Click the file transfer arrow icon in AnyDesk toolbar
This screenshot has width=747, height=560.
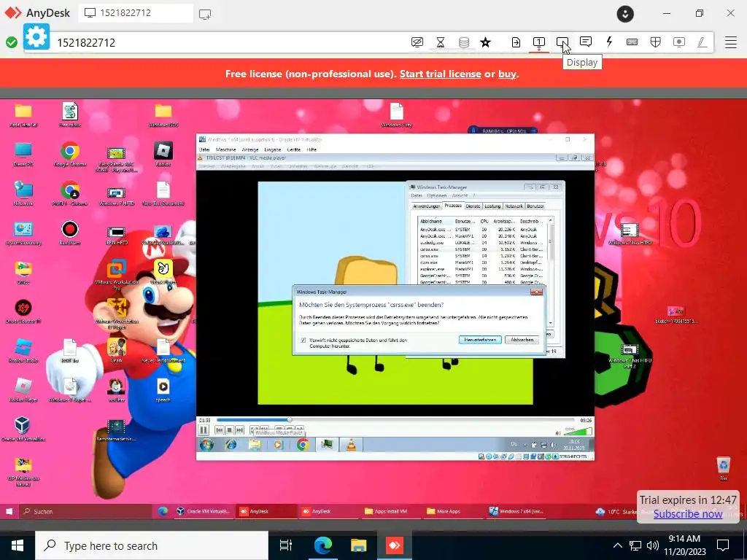coord(516,42)
